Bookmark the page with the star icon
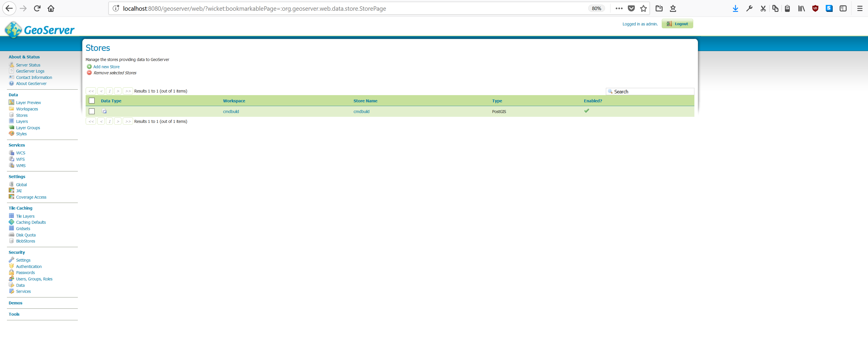The width and height of the screenshot is (868, 355). pos(643,8)
